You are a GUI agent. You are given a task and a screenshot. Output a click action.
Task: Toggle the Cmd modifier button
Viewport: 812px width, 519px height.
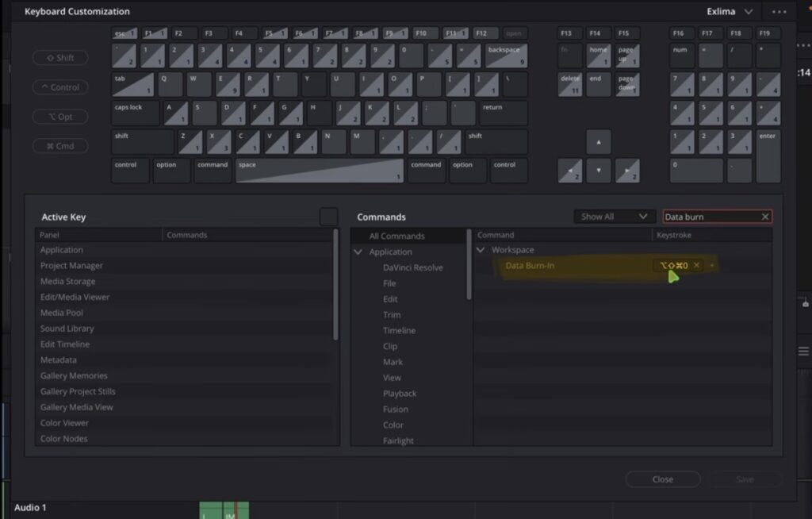click(60, 146)
